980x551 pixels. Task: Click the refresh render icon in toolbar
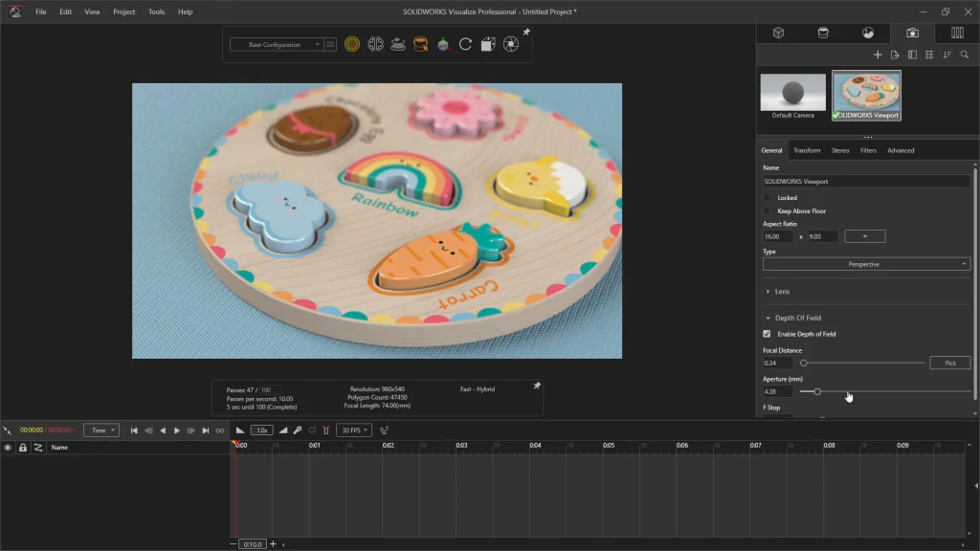pos(466,44)
